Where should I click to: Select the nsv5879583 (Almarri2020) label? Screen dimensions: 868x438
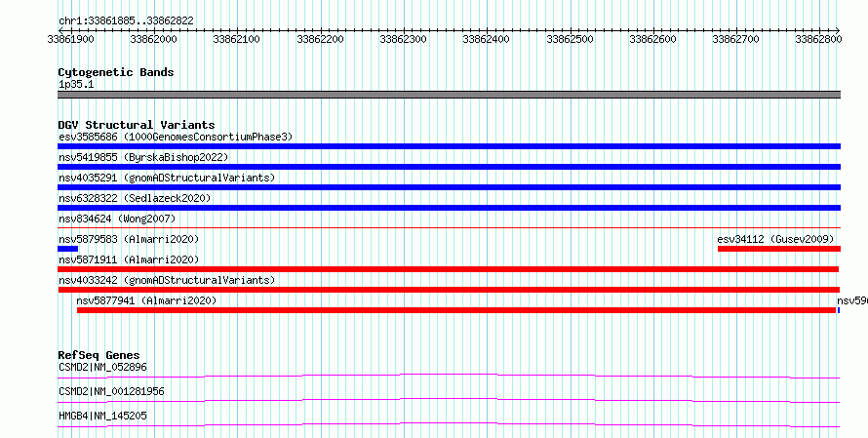pos(129,239)
